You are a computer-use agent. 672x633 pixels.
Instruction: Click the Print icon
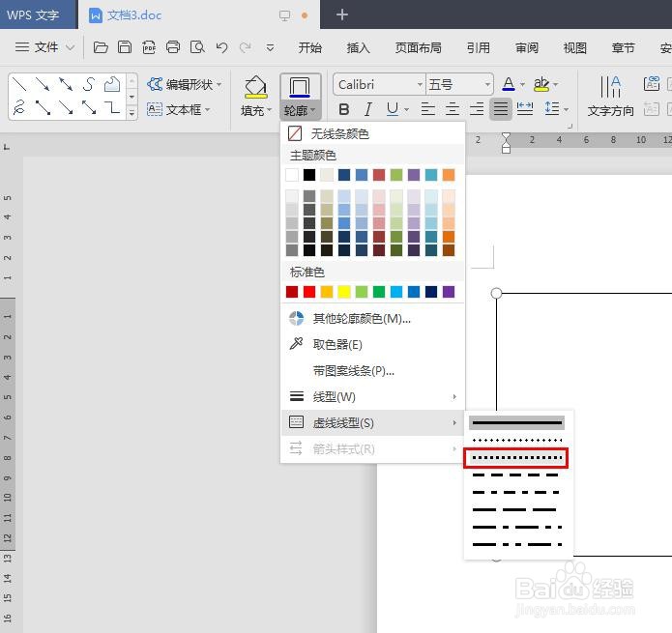(x=173, y=47)
